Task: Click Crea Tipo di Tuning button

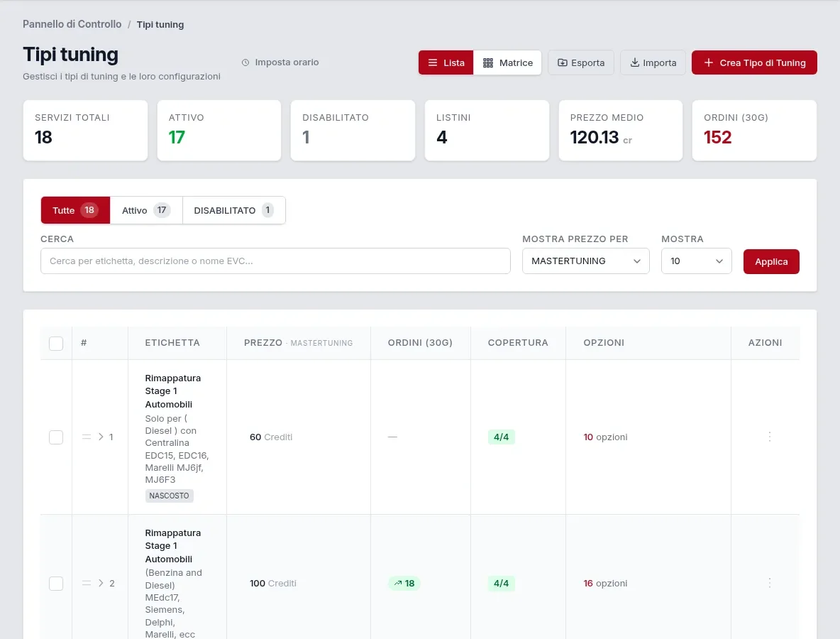Action: click(754, 62)
